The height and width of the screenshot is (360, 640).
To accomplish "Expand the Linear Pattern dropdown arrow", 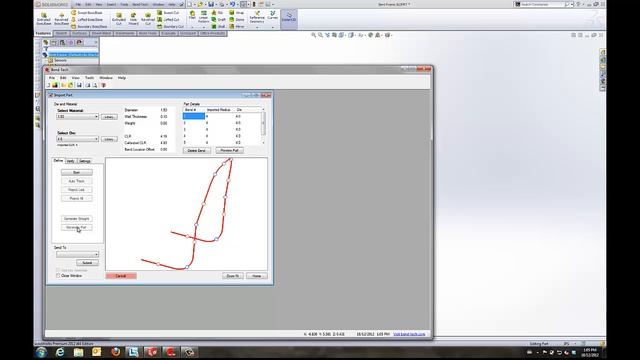I will 203,27.
